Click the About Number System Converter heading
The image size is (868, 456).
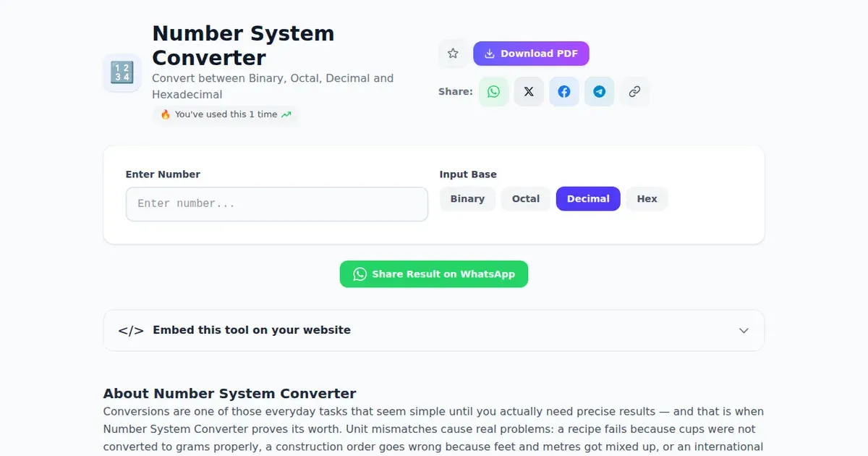pyautogui.click(x=230, y=394)
